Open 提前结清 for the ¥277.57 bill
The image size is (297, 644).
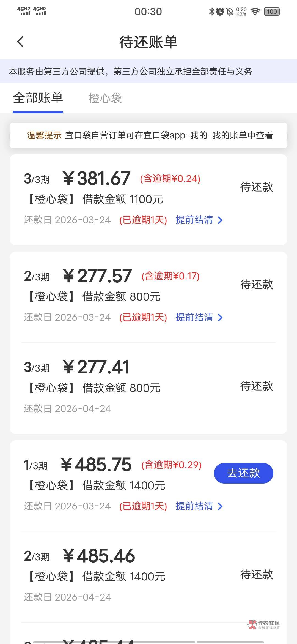pos(194,317)
